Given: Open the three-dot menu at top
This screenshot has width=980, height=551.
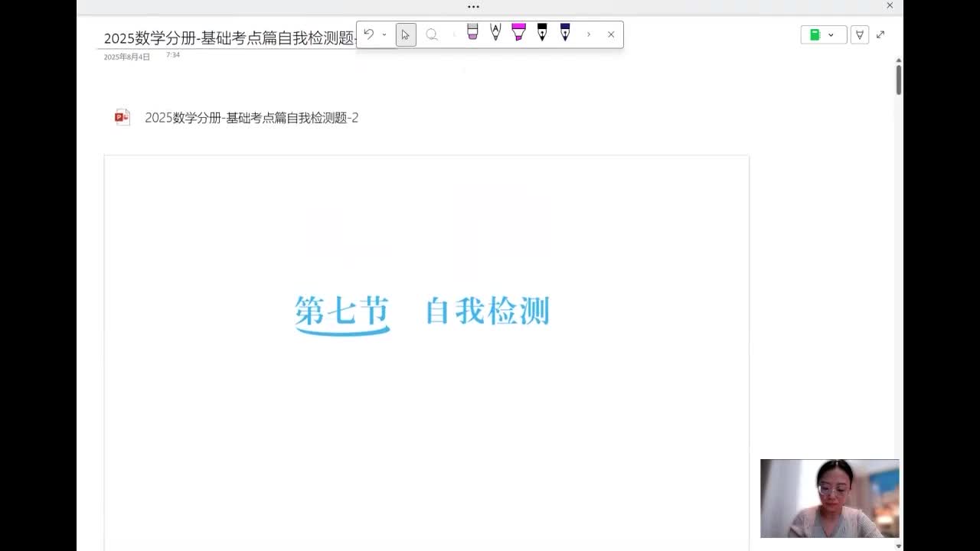Looking at the screenshot, I should coord(473,6).
